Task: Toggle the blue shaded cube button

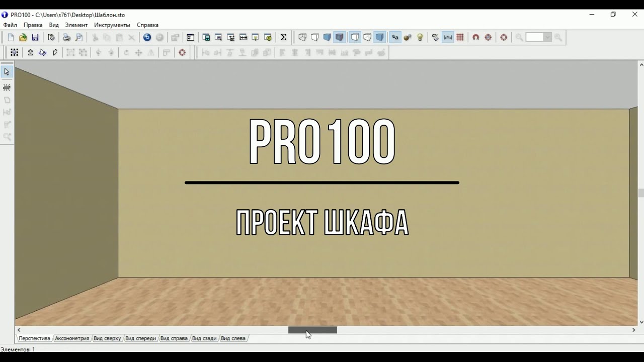Action: pos(380,37)
